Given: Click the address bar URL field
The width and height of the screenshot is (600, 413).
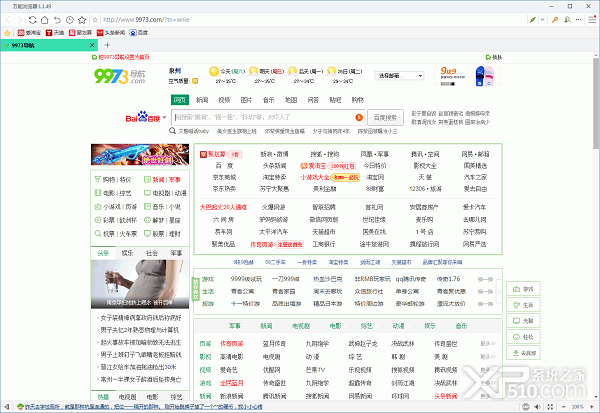Looking at the screenshot, I should (312, 20).
